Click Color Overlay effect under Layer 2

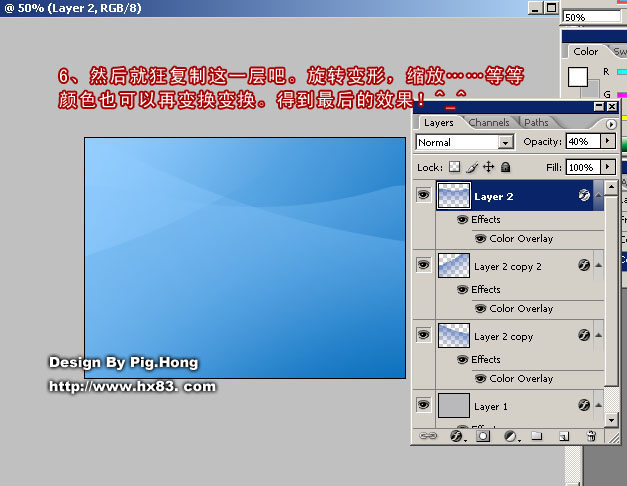521,239
